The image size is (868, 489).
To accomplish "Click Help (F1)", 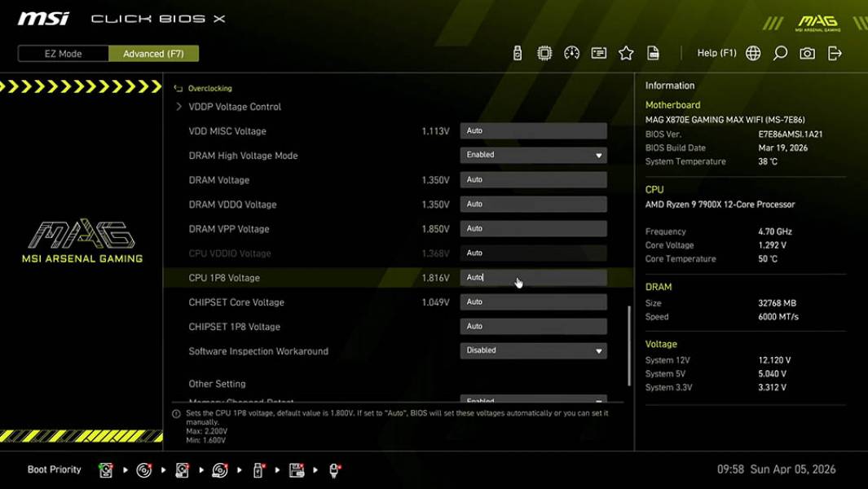I will [x=716, y=52].
